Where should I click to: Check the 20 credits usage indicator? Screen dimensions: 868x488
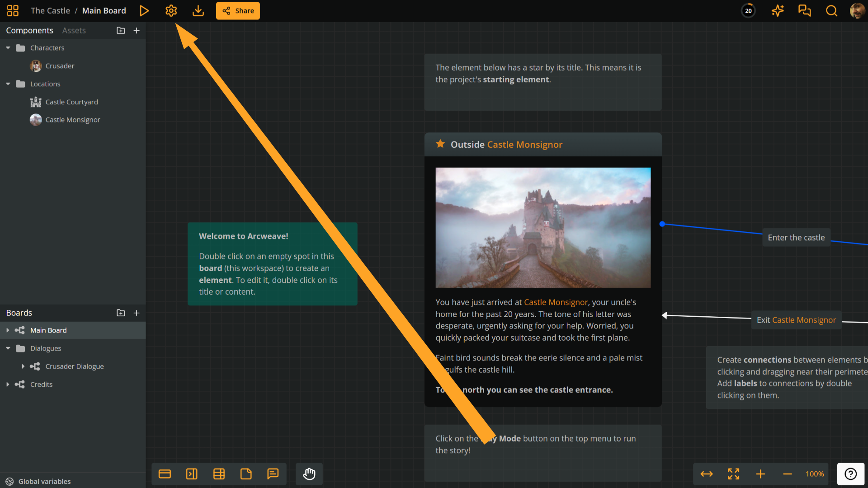pos(748,10)
